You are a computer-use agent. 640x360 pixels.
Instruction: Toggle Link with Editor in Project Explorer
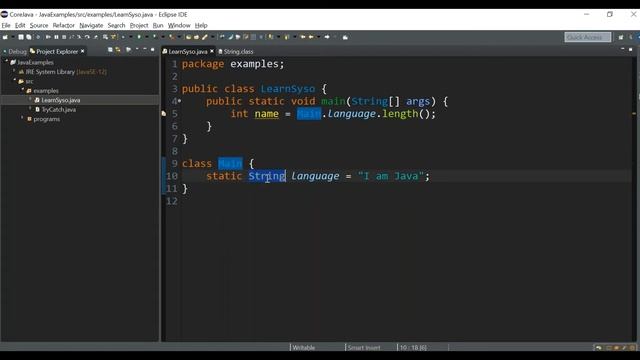pyautogui.click(x=118, y=50)
